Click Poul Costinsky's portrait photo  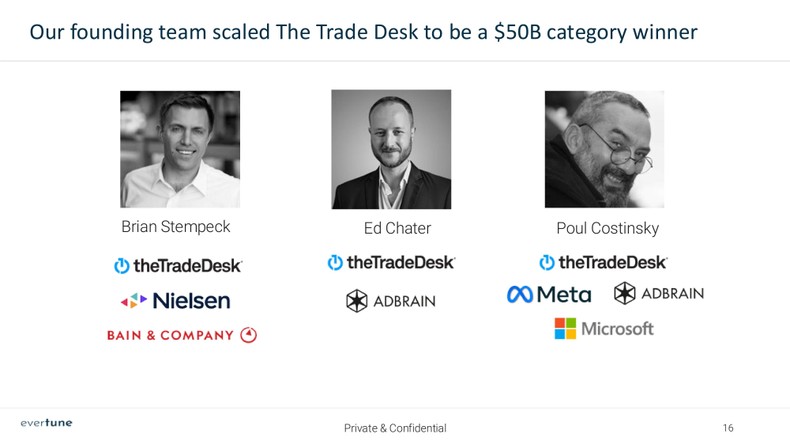pos(604,149)
